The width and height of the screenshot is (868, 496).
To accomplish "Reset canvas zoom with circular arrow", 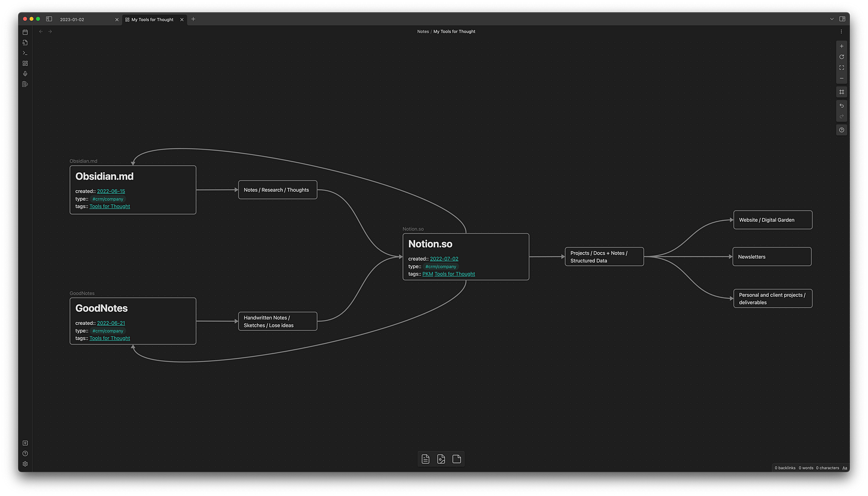I will pos(841,57).
